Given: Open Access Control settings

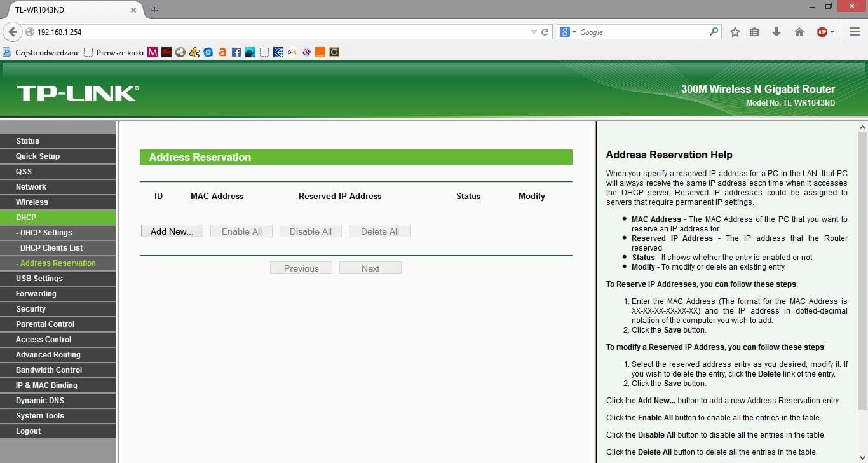Looking at the screenshot, I should coord(58,340).
